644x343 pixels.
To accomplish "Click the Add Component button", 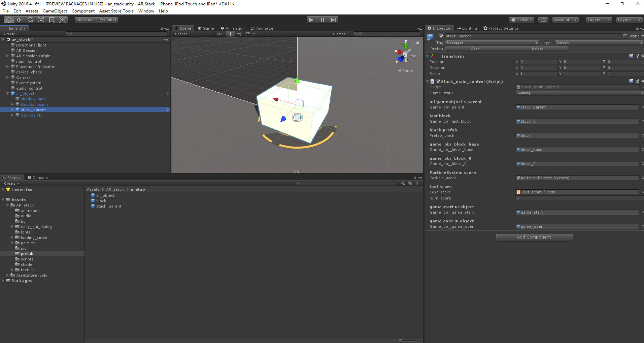I will click(x=534, y=237).
